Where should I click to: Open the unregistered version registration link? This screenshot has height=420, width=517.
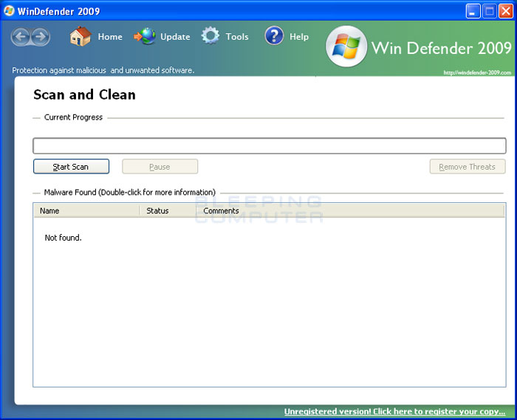(x=394, y=411)
